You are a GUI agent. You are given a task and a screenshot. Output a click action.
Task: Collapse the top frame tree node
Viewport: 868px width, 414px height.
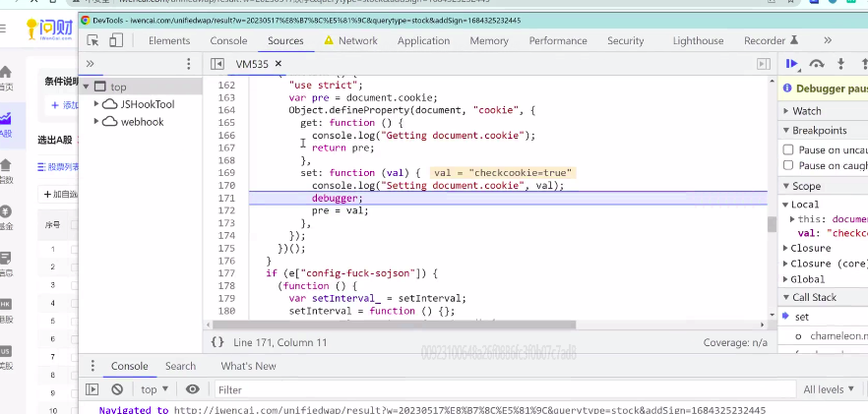click(86, 87)
